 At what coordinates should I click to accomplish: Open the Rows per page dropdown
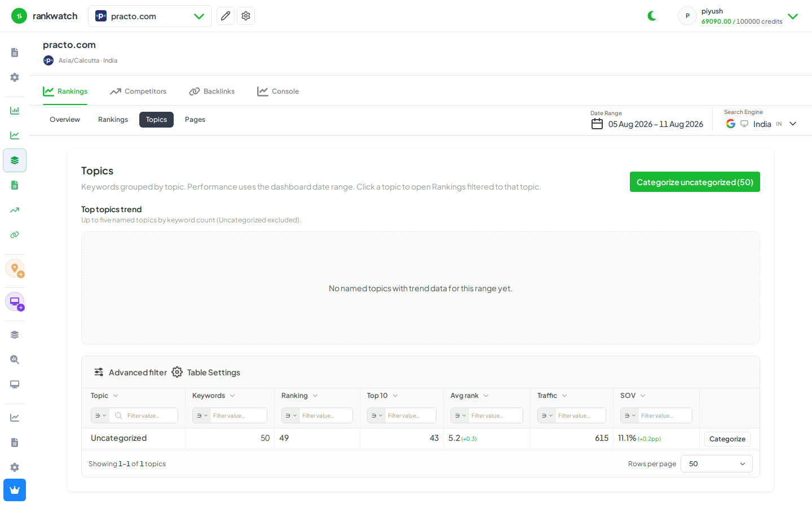click(x=717, y=464)
